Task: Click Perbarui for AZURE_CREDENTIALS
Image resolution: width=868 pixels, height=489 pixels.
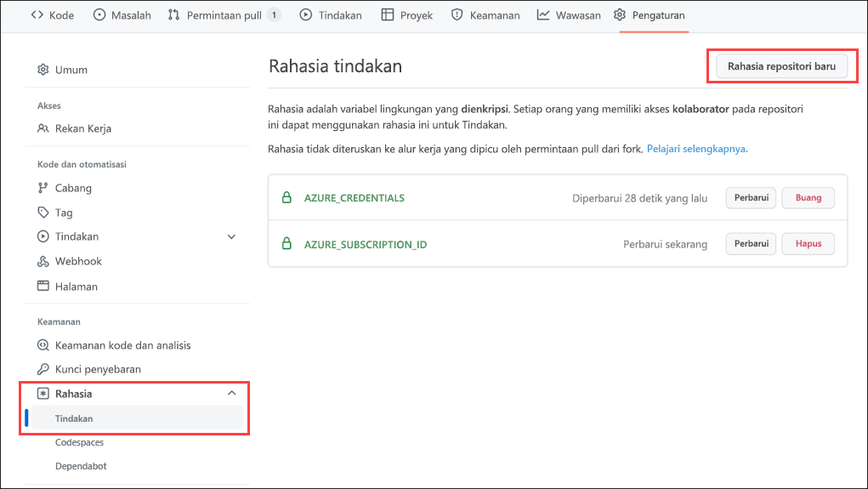Action: 752,197
